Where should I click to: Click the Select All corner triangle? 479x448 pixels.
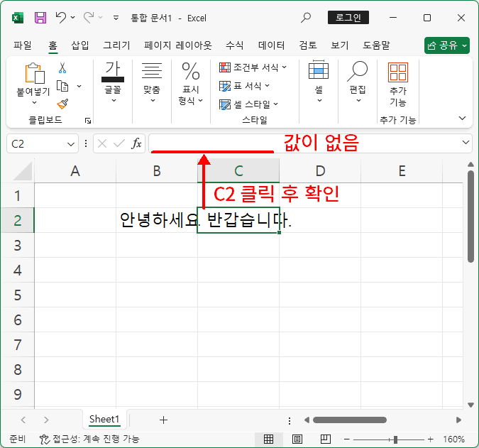click(x=22, y=171)
